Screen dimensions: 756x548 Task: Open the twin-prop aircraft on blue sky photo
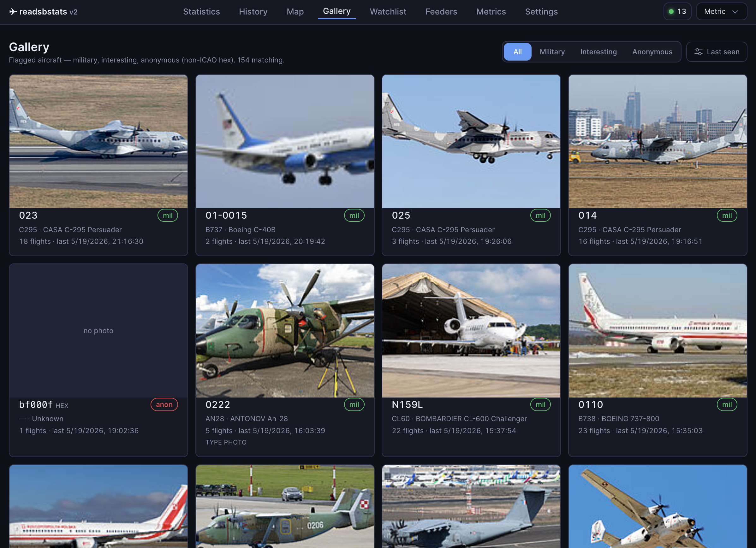click(x=657, y=506)
